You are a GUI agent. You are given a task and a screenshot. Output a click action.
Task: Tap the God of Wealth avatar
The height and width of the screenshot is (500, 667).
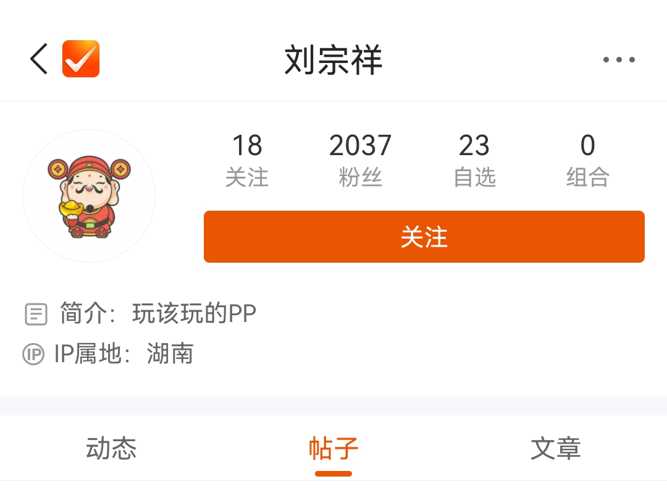tap(89, 196)
